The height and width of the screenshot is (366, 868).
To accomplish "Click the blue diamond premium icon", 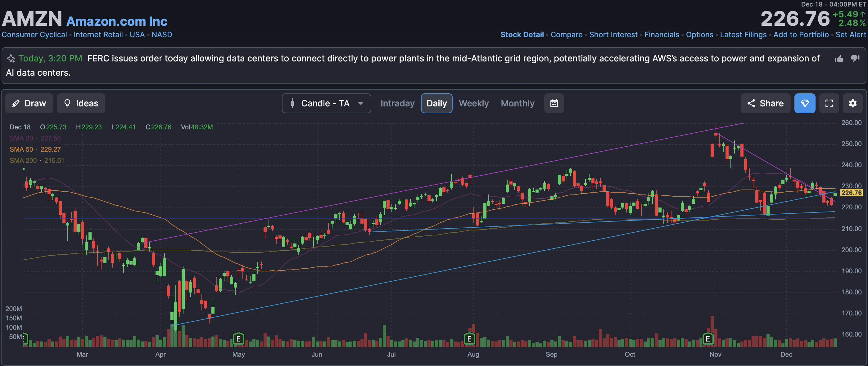I will [x=805, y=103].
